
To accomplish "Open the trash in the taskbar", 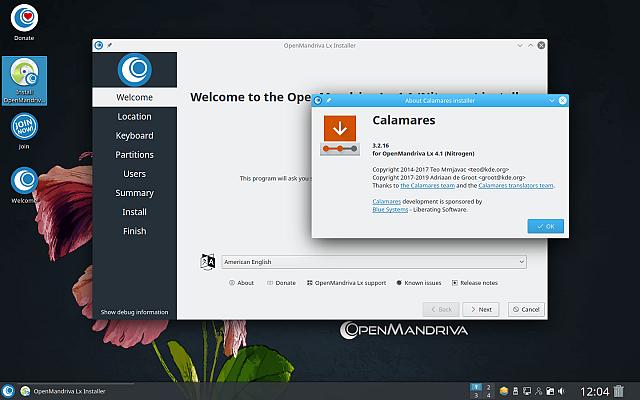I will tap(618, 391).
